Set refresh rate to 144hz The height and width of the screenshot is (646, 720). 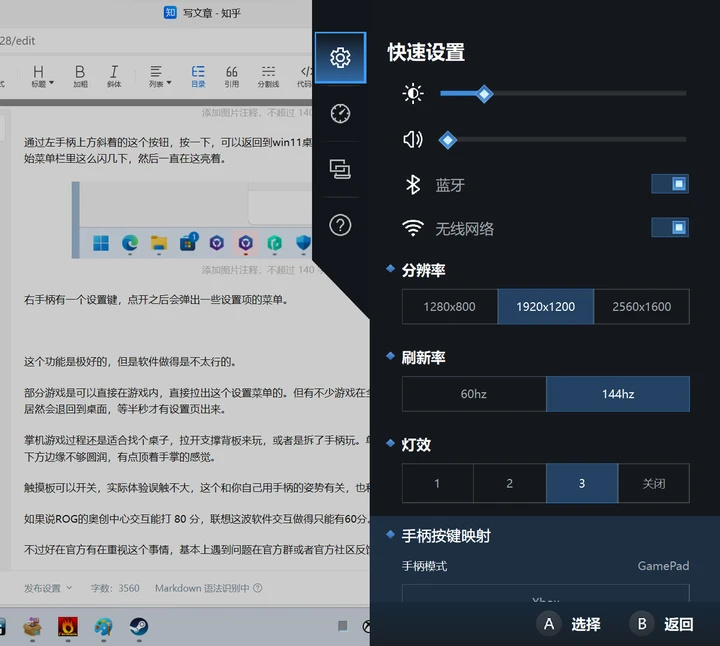(x=618, y=394)
